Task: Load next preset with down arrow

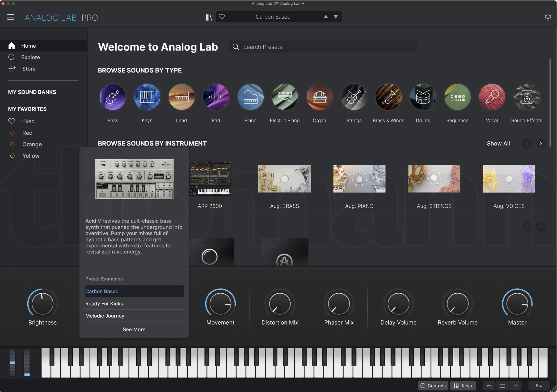Action: [x=336, y=17]
